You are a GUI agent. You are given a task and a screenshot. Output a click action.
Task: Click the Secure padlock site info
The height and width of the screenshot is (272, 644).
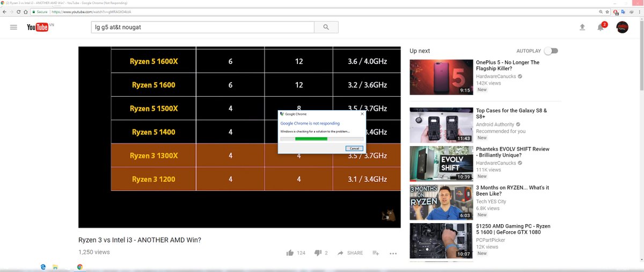click(40, 11)
